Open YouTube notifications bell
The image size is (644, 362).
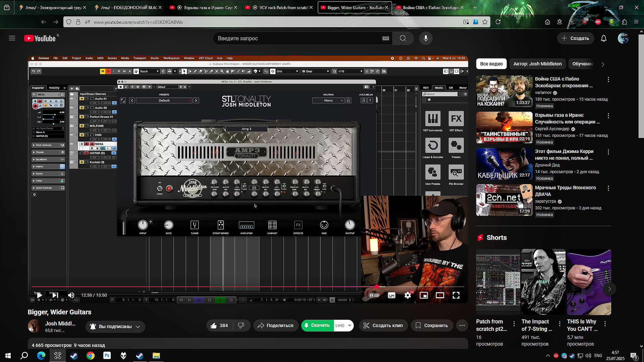pyautogui.click(x=603, y=38)
